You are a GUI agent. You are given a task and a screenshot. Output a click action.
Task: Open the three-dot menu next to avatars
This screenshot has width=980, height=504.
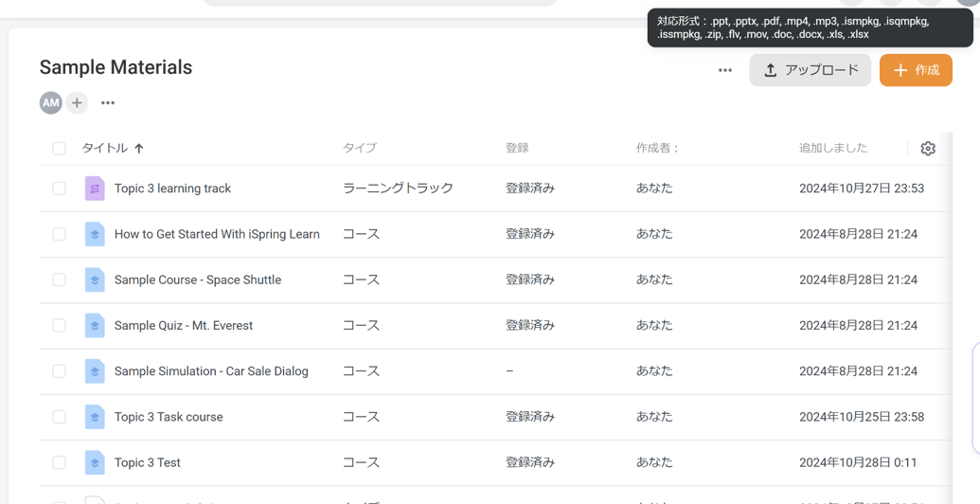pos(108,103)
